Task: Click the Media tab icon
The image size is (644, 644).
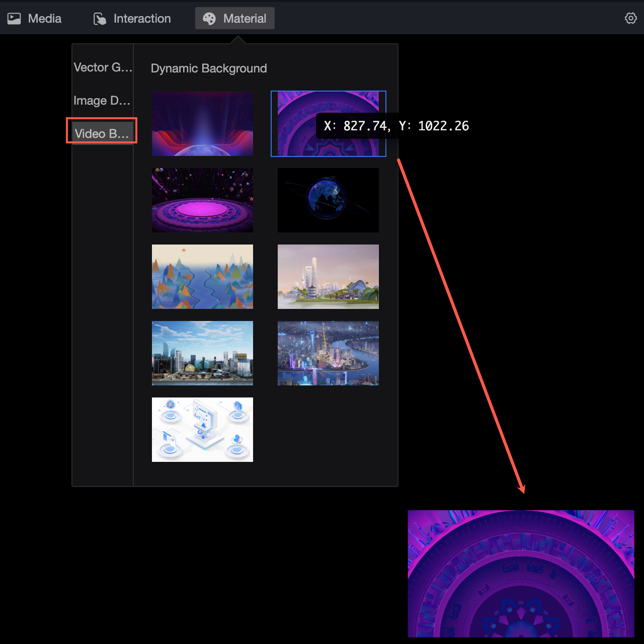Action: click(x=14, y=19)
